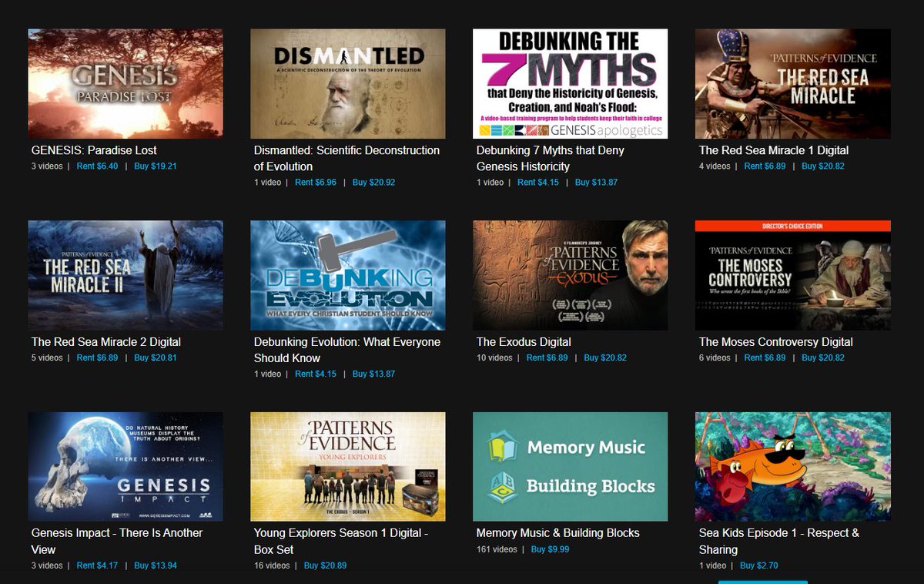Open the Debunking the 7 Myths thumbnail
Screen dimensions: 924x584
click(x=570, y=84)
